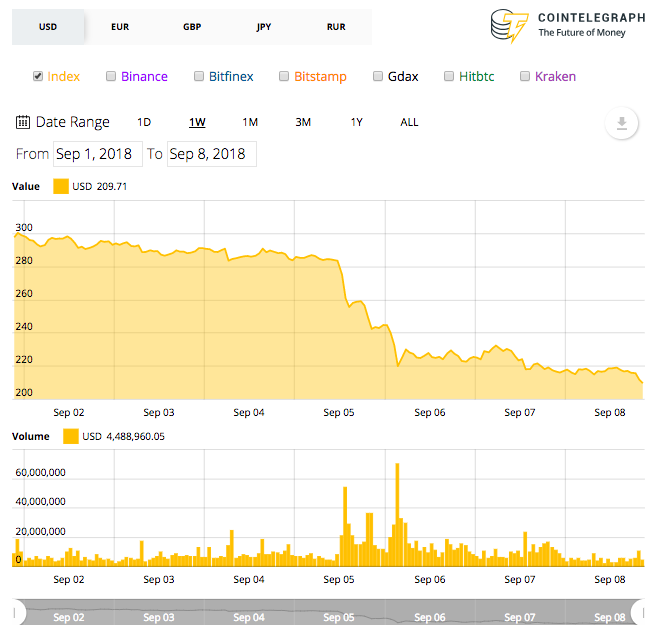The image size is (651, 625).
Task: Open the From date field
Action: click(98, 154)
